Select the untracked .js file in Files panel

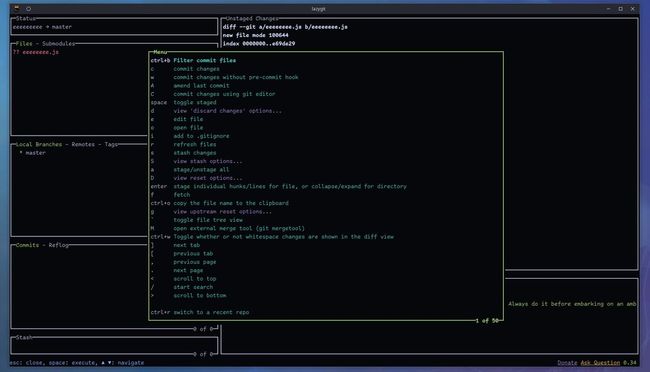click(40, 52)
